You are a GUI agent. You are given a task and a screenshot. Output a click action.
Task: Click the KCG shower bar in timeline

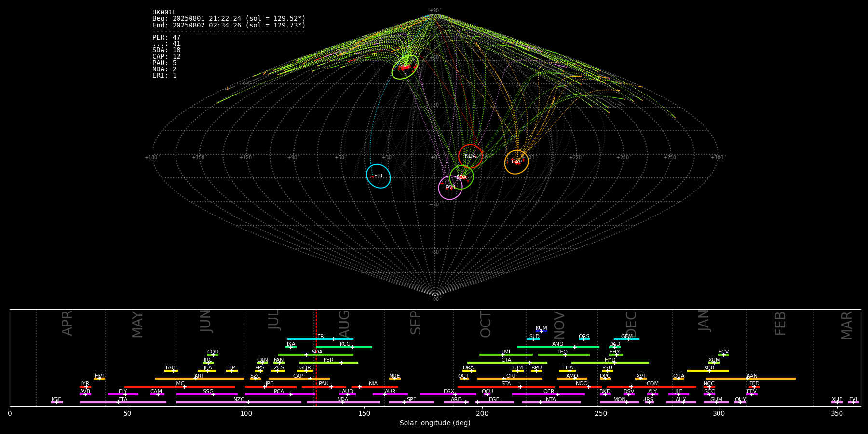[x=344, y=347]
